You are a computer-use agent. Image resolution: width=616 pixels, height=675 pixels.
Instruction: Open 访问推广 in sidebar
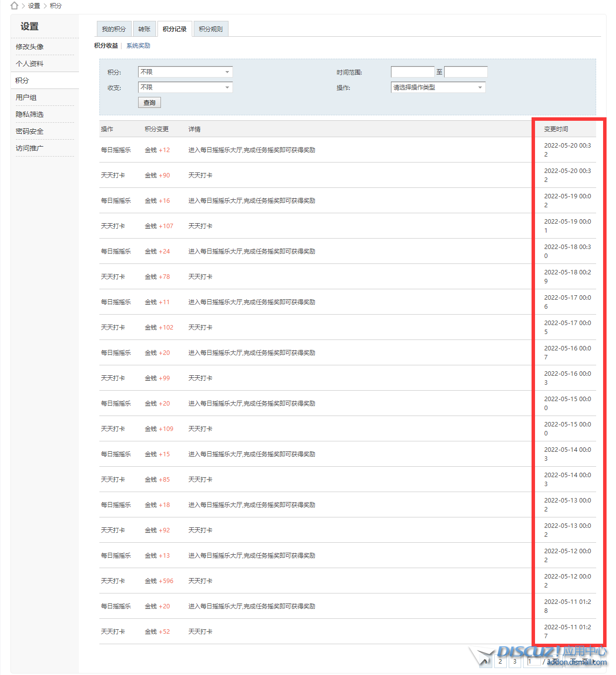(30, 148)
